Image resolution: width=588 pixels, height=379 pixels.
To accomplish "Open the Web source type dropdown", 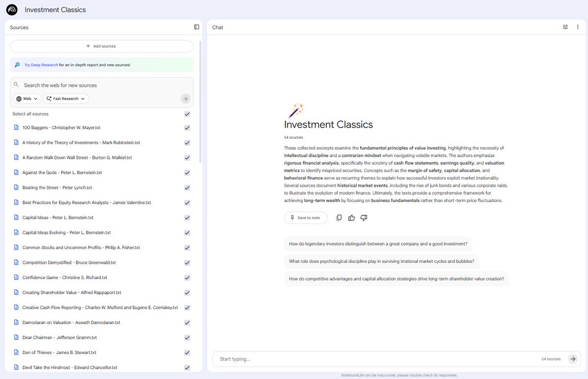I will coord(27,99).
